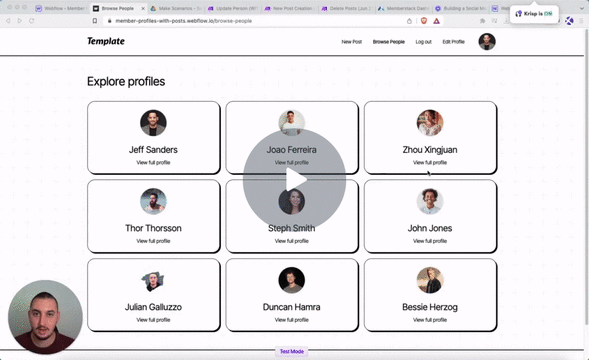The width and height of the screenshot is (589, 360).
Task: Click the Log out nav link
Action: point(423,42)
